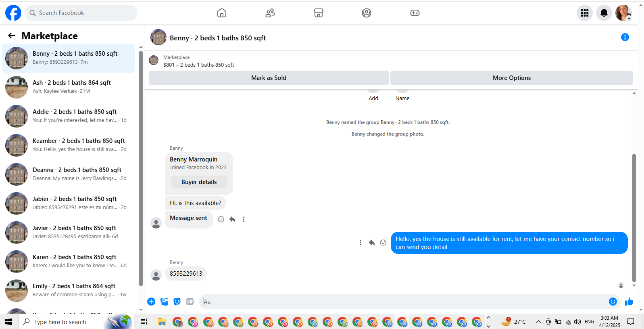Click the Facebook logo icon
644x329 pixels.
click(x=13, y=13)
